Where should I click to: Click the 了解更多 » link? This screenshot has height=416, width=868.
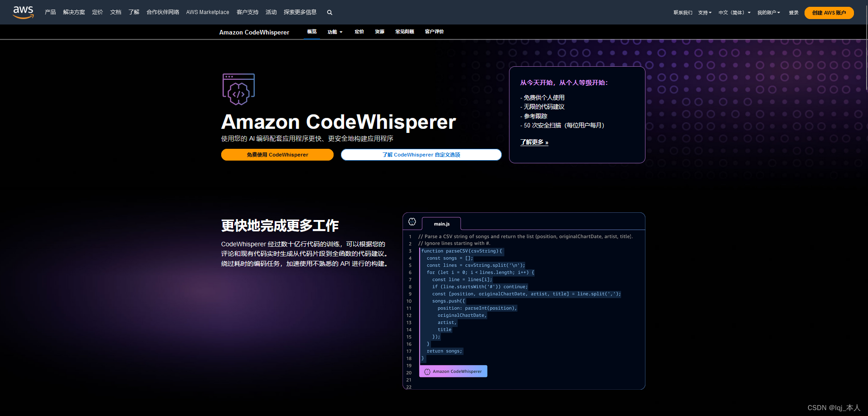point(534,142)
